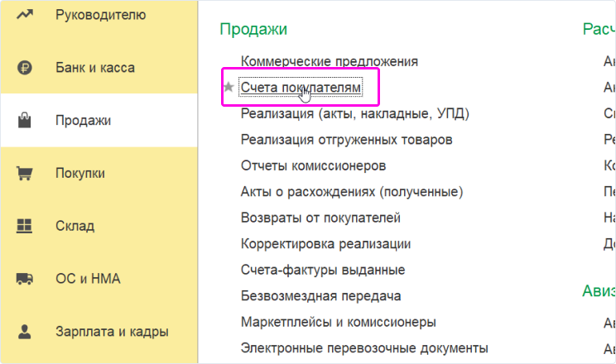
Task: Click the ruble coin icon for Банк и касса
Action: [24, 68]
